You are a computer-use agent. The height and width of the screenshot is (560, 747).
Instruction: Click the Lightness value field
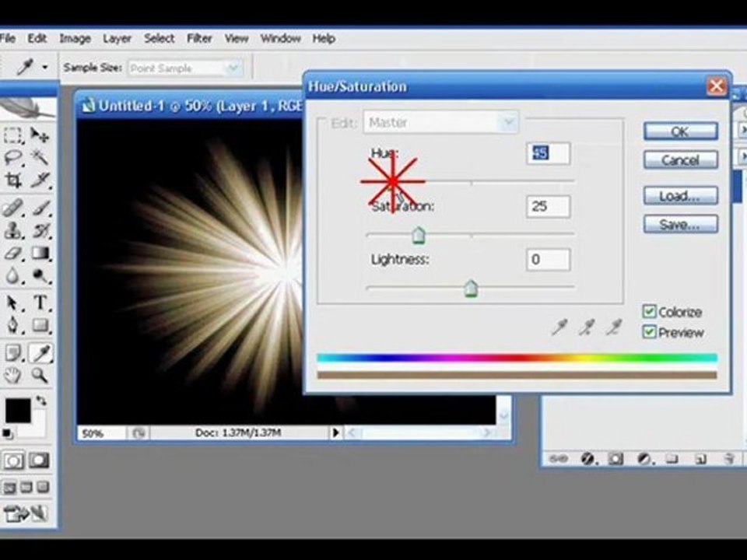point(548,260)
